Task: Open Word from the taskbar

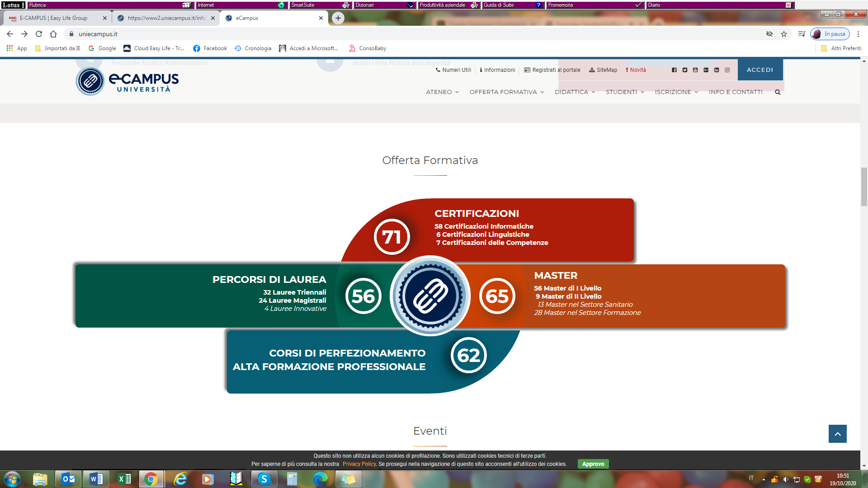Action: click(96, 479)
